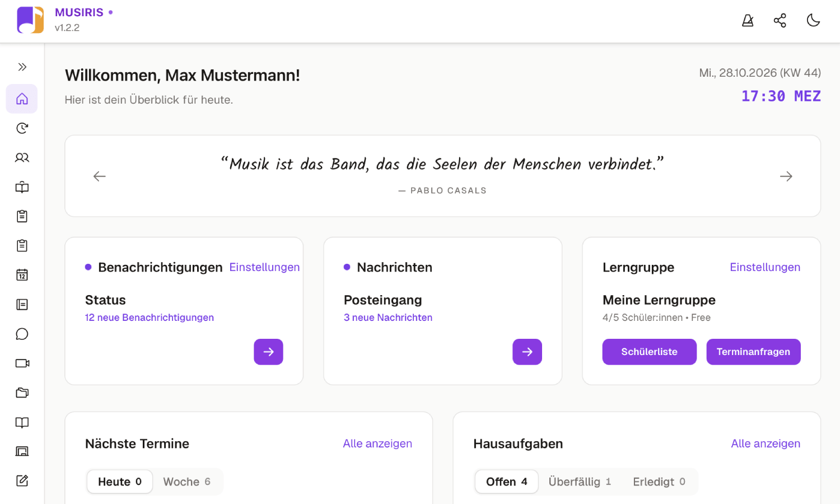The image size is (840, 504).
Task: Open the pencil edit note icon in sidebar
Action: point(22,480)
